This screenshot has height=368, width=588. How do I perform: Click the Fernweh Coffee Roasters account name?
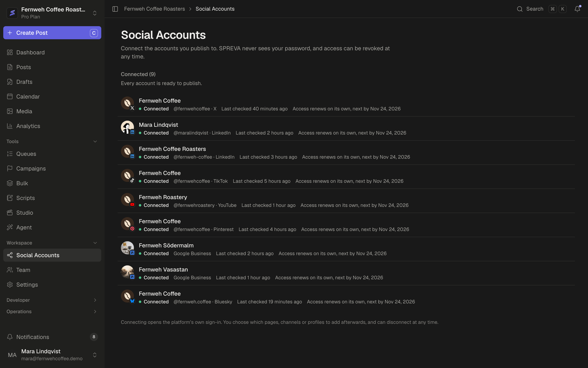[x=172, y=149]
